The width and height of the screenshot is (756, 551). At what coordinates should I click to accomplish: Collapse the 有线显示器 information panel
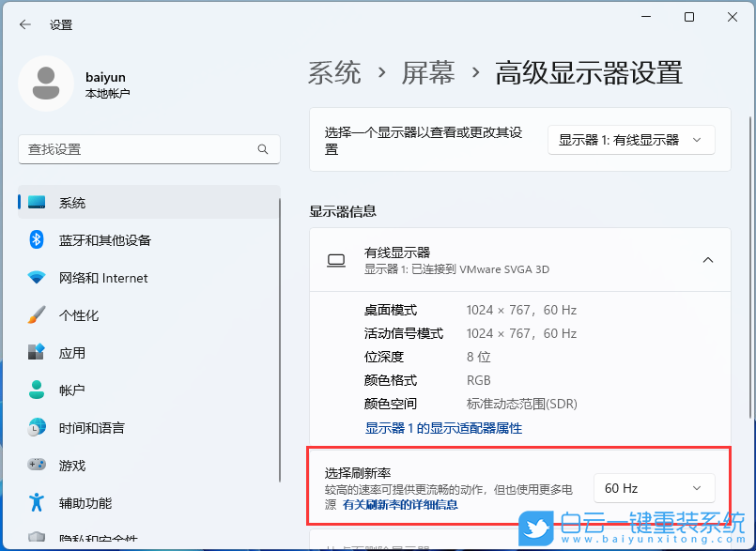click(x=707, y=260)
